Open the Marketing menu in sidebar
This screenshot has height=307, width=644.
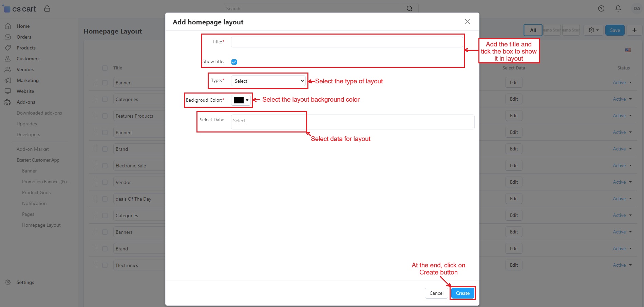27,80
